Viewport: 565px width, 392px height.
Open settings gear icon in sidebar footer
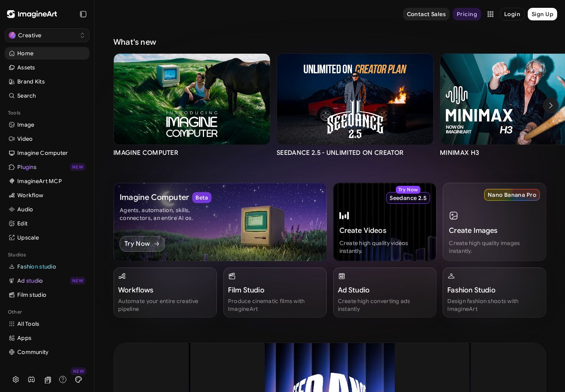pyautogui.click(x=16, y=379)
